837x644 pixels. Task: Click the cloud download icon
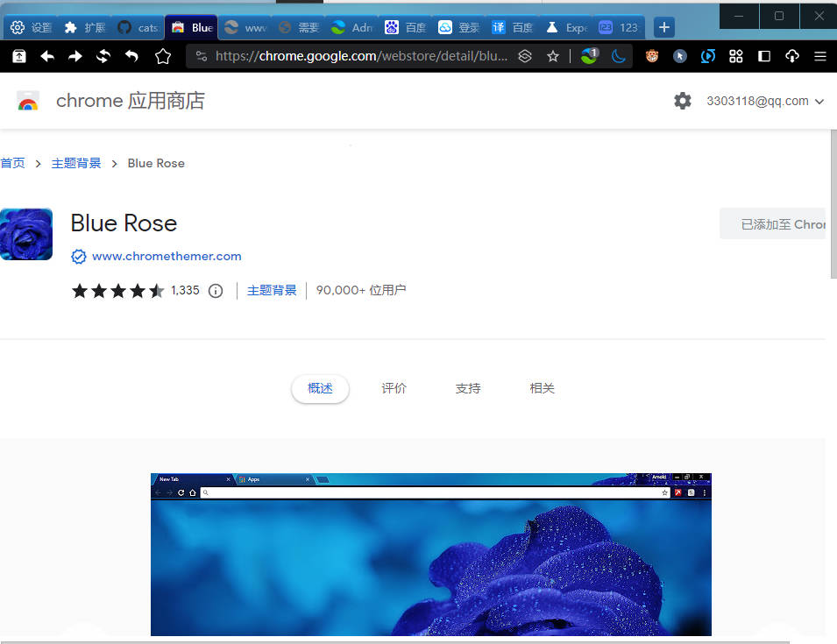pyautogui.click(x=792, y=56)
